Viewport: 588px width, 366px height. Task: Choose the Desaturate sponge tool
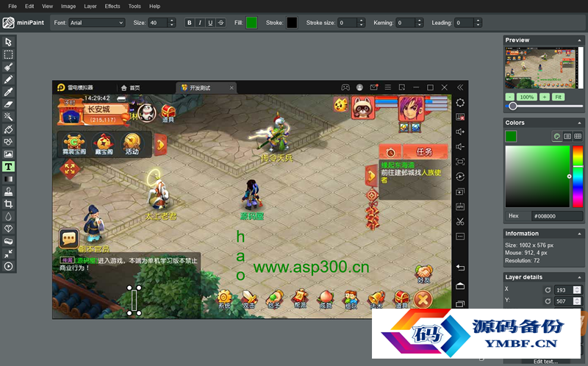(8, 241)
